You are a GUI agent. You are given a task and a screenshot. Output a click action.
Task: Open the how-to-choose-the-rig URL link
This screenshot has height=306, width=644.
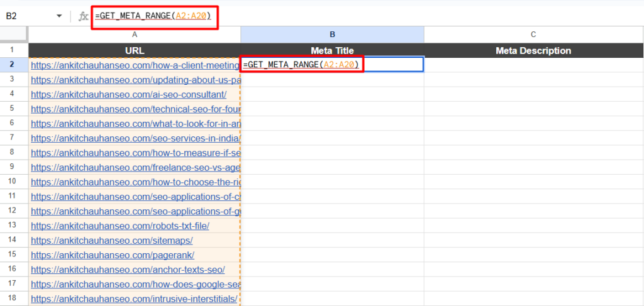click(x=136, y=182)
